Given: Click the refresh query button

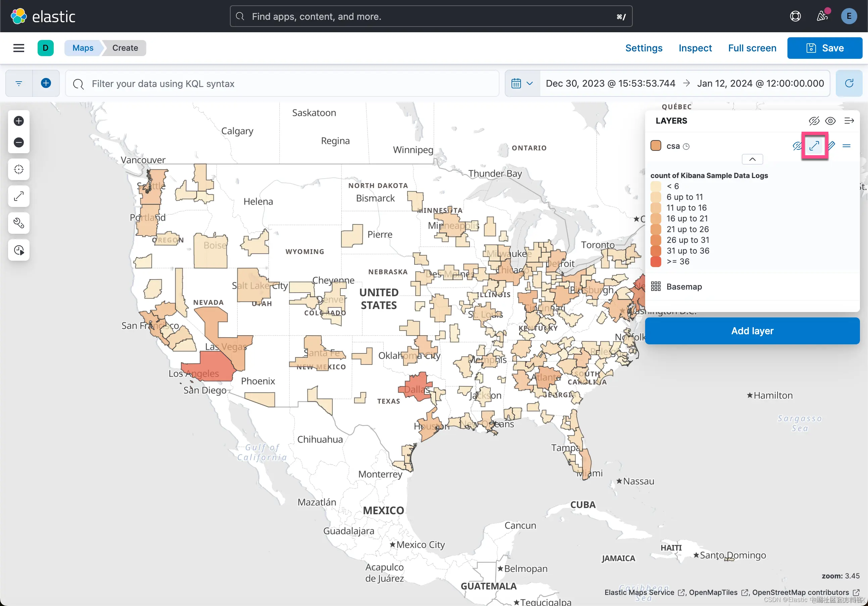Looking at the screenshot, I should [849, 83].
